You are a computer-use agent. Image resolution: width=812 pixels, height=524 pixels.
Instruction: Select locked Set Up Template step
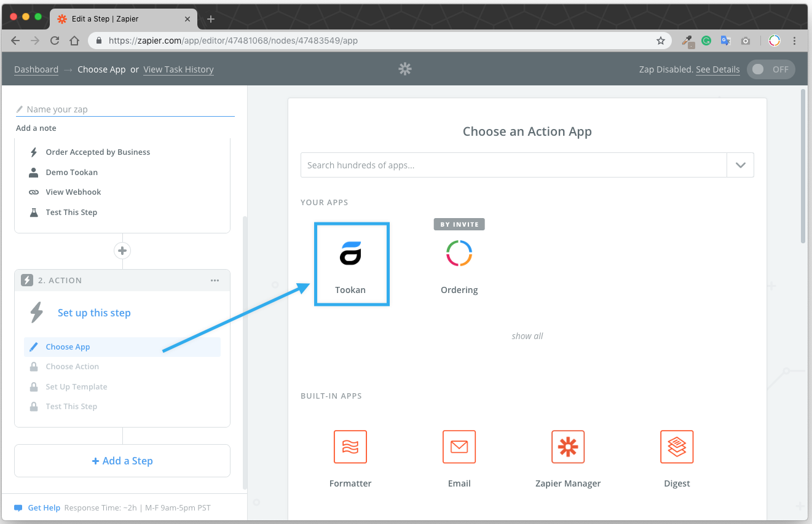tap(76, 387)
